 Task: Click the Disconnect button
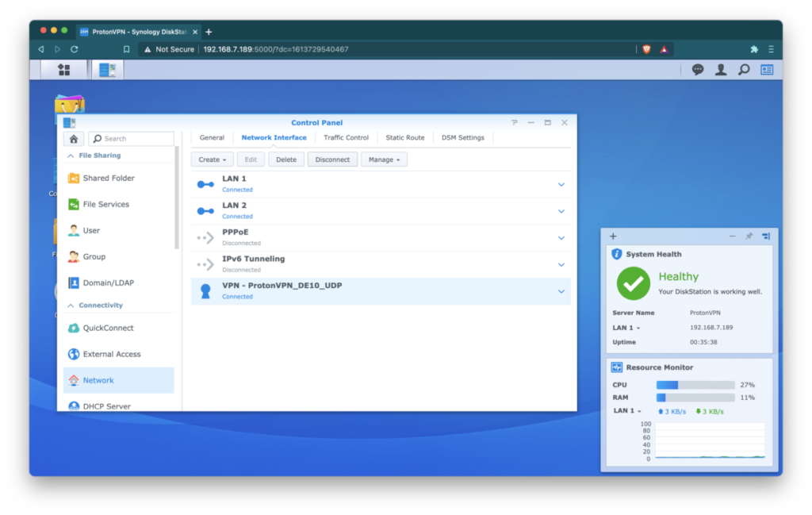[332, 159]
